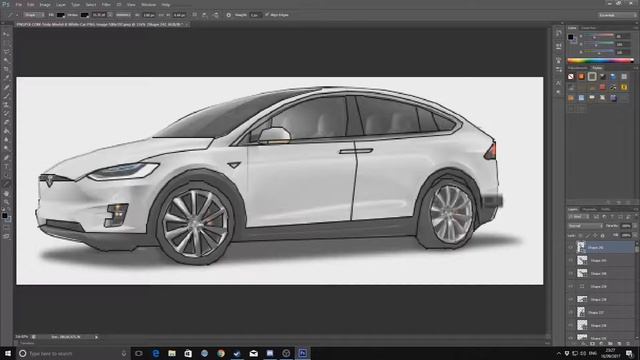Switch to the Channels tab
Screen dimensions: 640x360
click(589, 209)
